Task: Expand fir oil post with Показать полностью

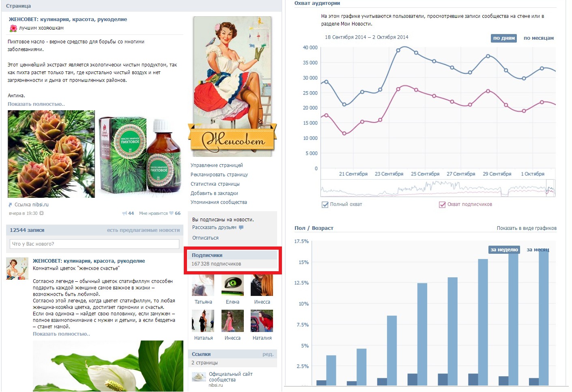Action: point(36,104)
